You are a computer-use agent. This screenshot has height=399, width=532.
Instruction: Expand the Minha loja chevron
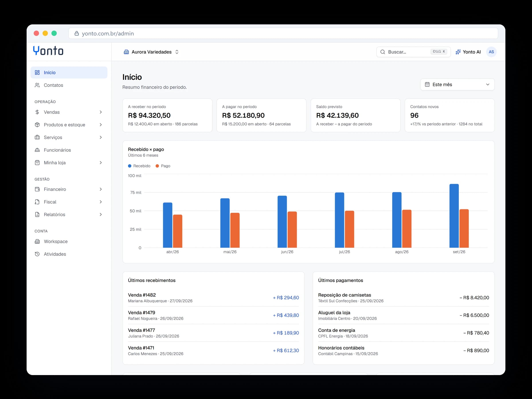[x=101, y=162]
